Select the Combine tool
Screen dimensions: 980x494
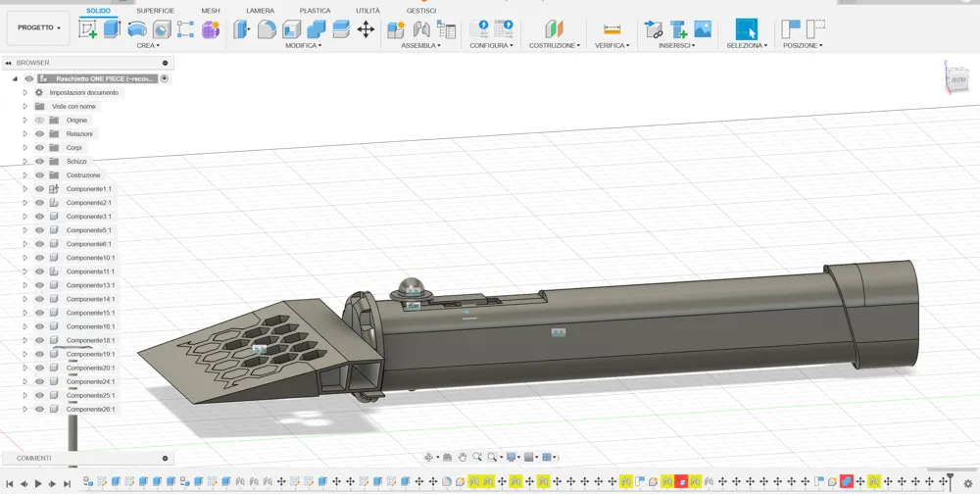tap(317, 28)
